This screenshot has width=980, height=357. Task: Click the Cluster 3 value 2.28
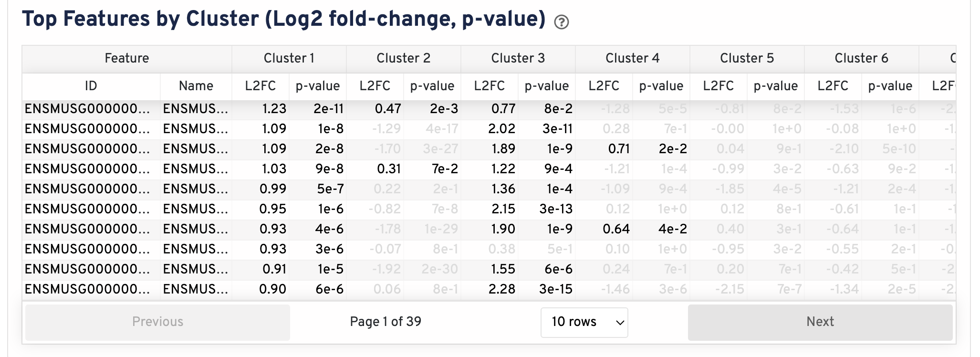point(502,289)
